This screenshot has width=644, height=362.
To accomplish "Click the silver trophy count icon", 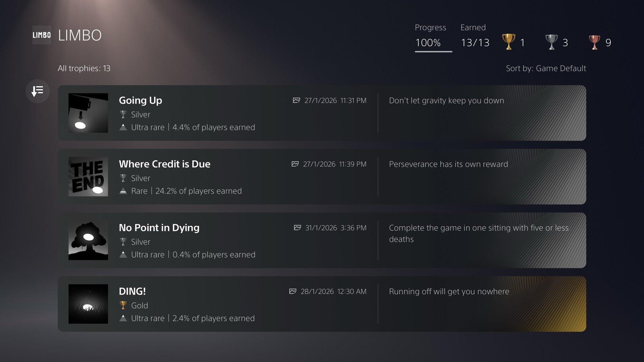I will 551,42.
